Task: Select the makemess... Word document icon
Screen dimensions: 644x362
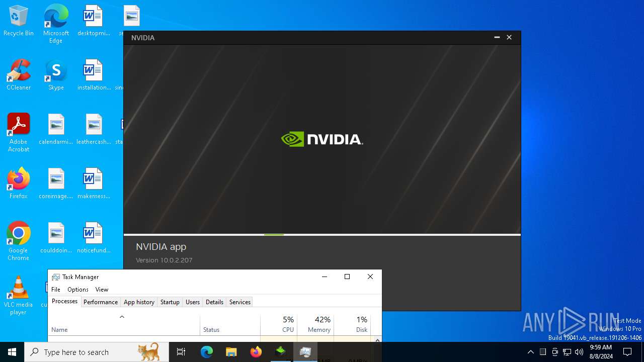Action: 94,184
